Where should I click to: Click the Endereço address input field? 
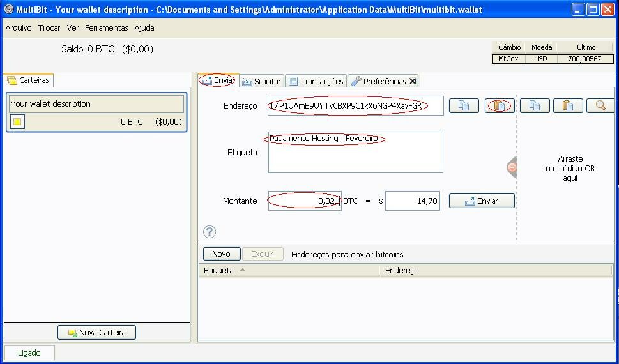pos(355,105)
